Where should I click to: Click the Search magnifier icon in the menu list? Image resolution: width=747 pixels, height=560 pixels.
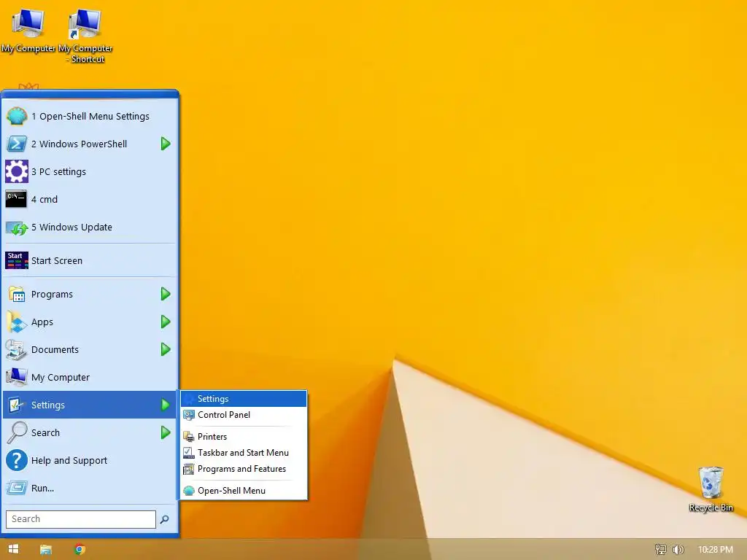(x=17, y=432)
